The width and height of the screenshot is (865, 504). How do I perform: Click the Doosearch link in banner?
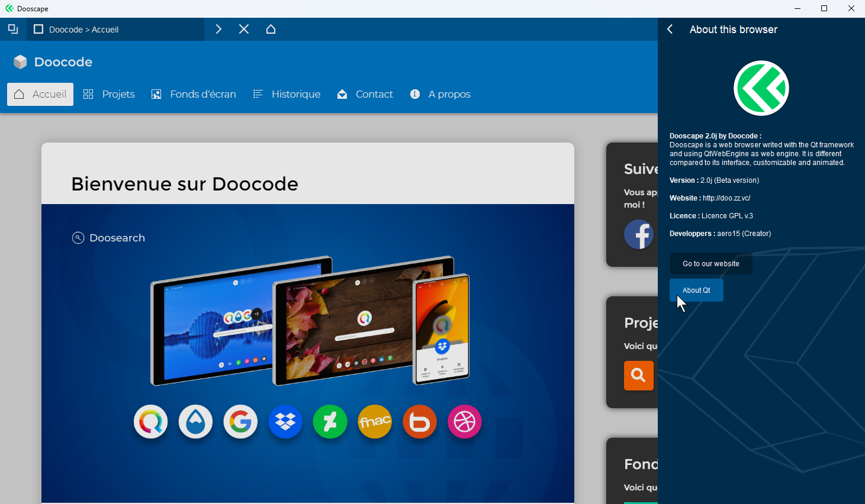(109, 238)
